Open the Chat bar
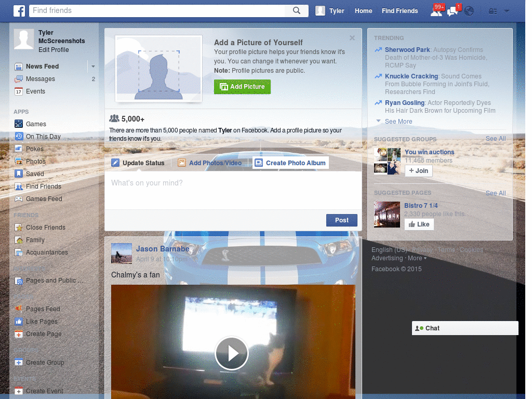Screen dimensions: 532x399 point(465,328)
